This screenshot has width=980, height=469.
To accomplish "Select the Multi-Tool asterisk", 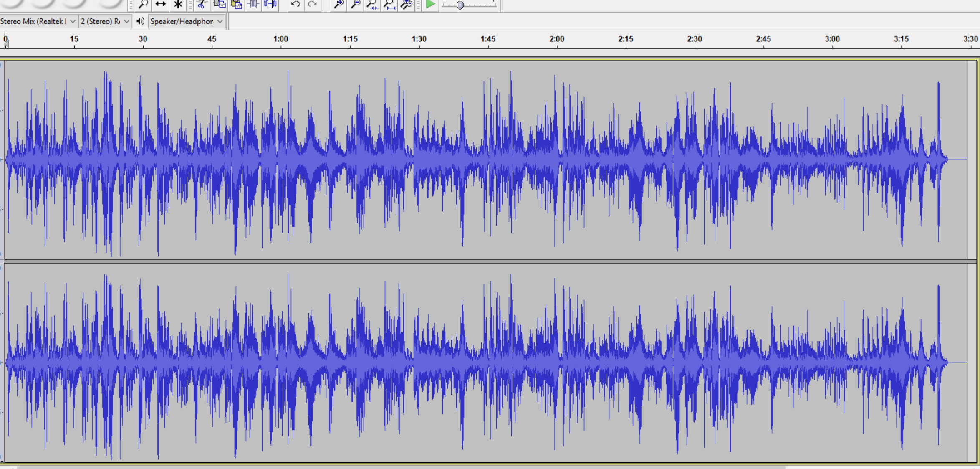I will [178, 4].
